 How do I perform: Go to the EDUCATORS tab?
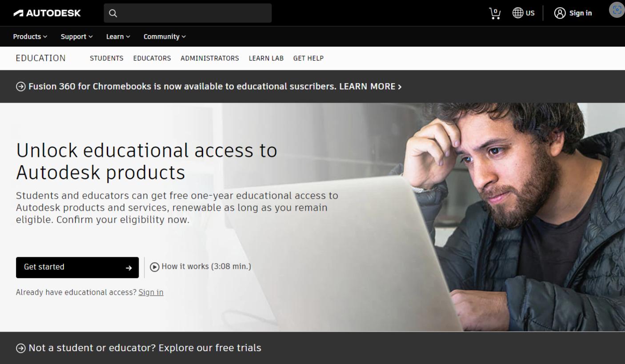point(152,58)
